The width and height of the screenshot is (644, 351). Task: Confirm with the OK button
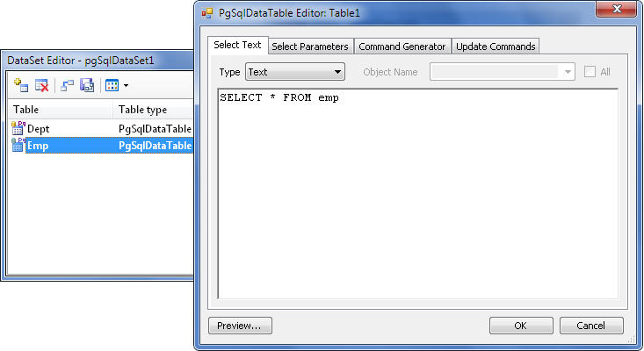click(x=520, y=326)
